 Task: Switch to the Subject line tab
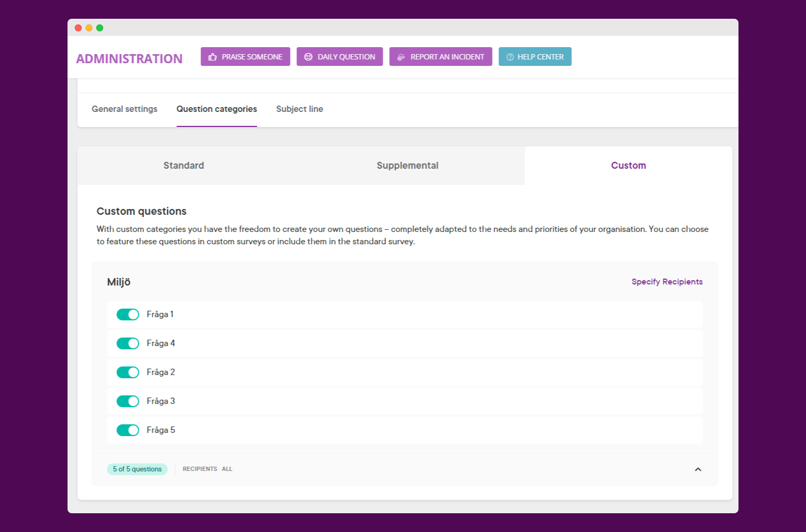point(300,109)
